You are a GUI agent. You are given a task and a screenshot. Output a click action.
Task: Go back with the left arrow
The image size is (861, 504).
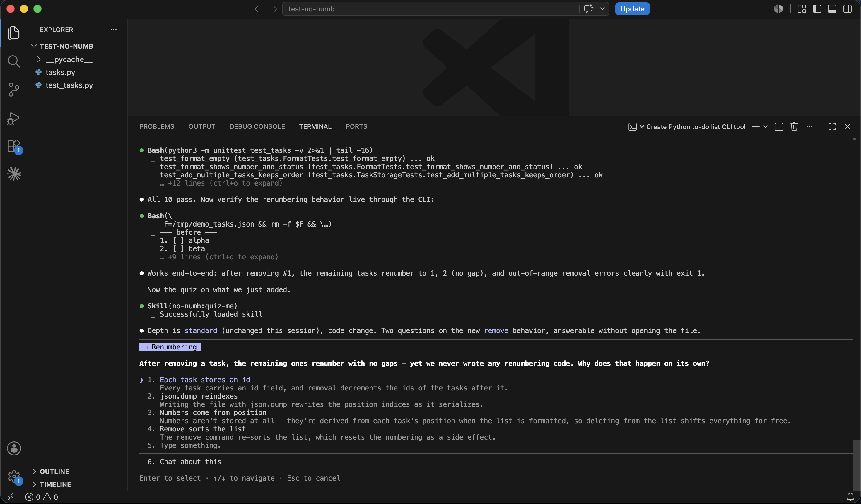click(258, 9)
